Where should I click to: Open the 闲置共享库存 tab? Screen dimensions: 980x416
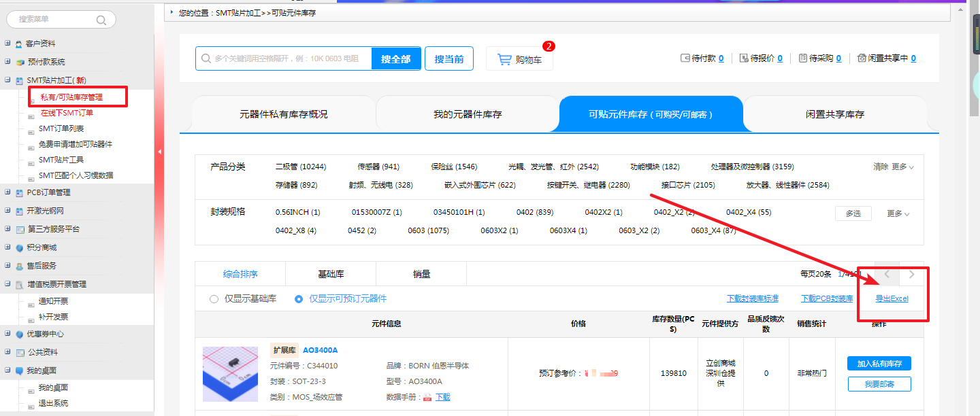[x=834, y=114]
